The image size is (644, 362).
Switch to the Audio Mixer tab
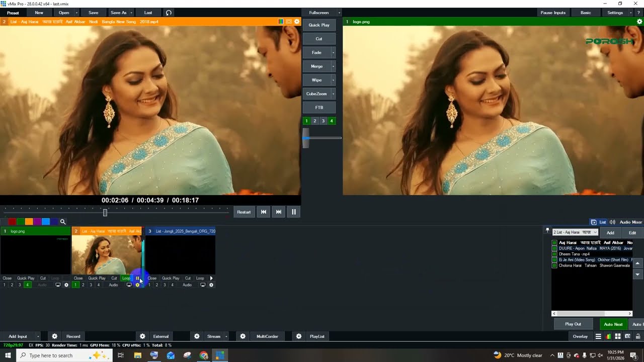[626, 222]
